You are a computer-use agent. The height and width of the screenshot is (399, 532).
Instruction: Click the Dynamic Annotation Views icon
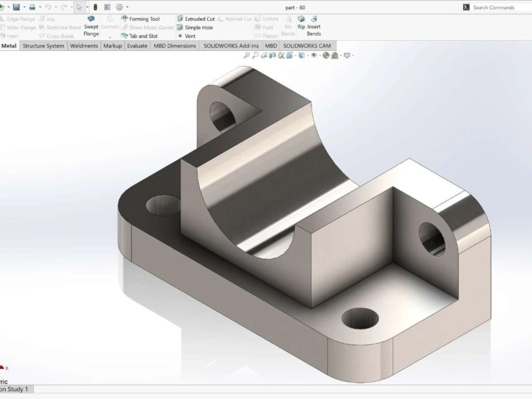281,55
